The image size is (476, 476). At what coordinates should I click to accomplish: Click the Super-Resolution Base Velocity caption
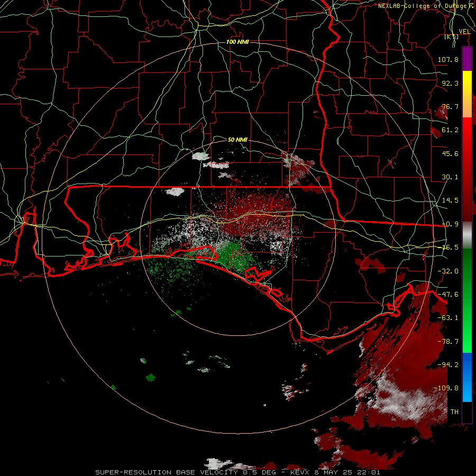(x=237, y=472)
